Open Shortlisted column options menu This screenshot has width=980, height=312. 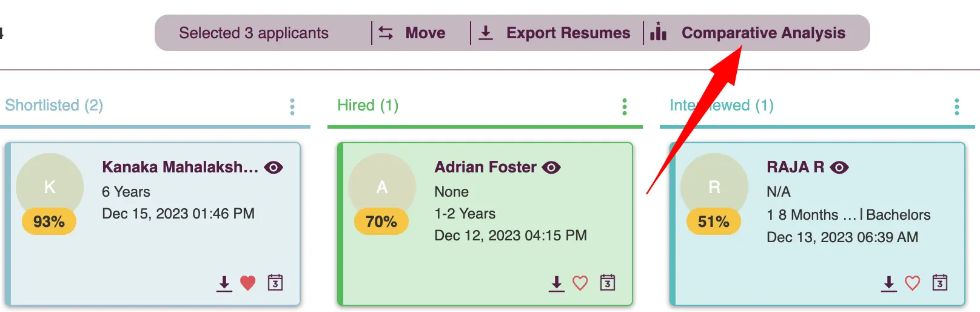[x=292, y=107]
